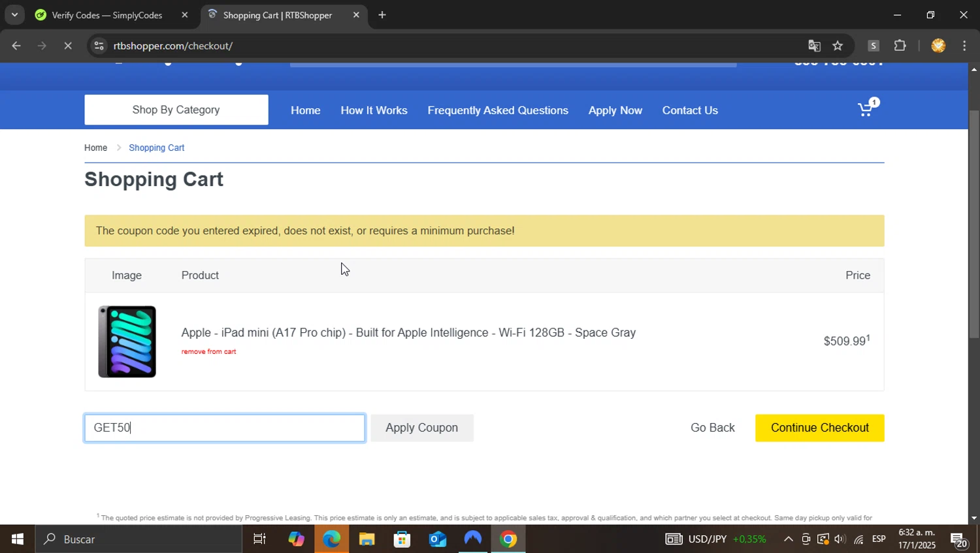The height and width of the screenshot is (553, 980).
Task: Open the Contact Us page
Action: [690, 110]
